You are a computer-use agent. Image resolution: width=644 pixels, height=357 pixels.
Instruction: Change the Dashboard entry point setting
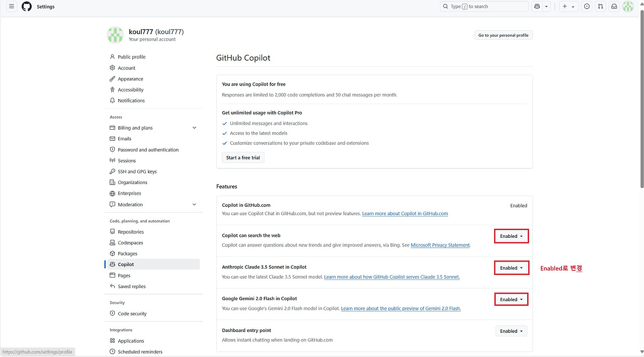[x=511, y=331]
